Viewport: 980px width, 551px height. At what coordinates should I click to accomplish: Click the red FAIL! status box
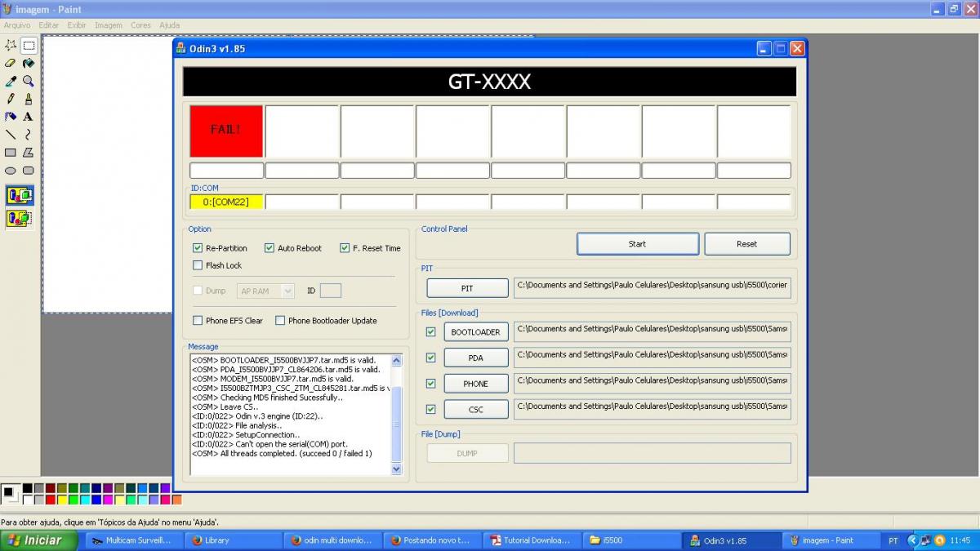click(226, 131)
